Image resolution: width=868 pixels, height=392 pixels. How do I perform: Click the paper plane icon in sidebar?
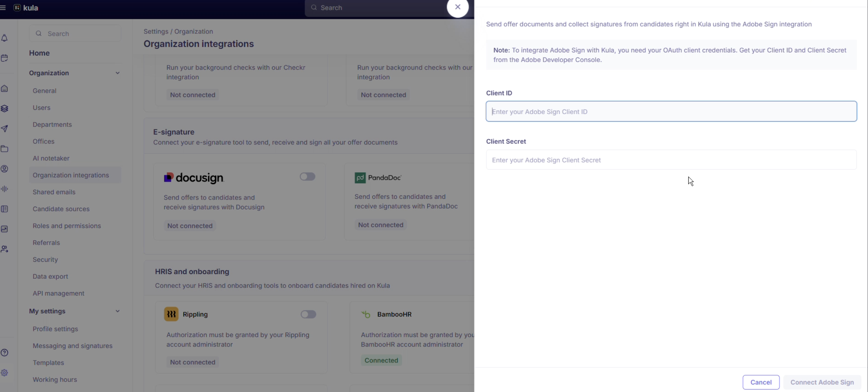point(5,129)
